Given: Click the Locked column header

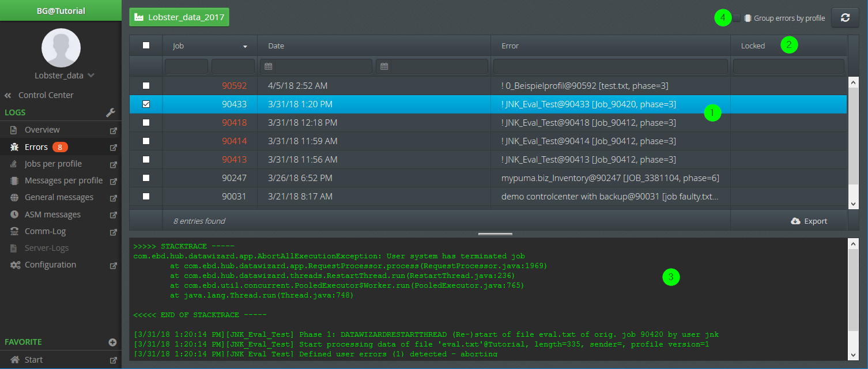Looking at the screenshot, I should [x=753, y=46].
